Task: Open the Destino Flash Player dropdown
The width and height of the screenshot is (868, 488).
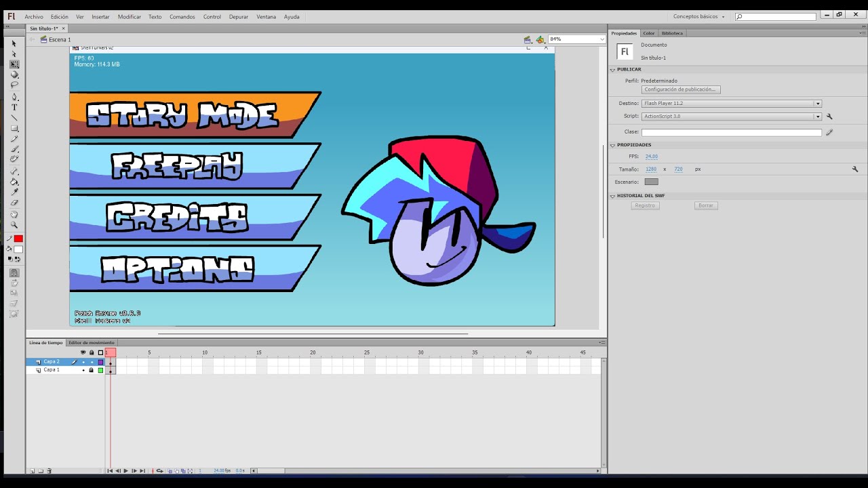Action: click(x=818, y=103)
